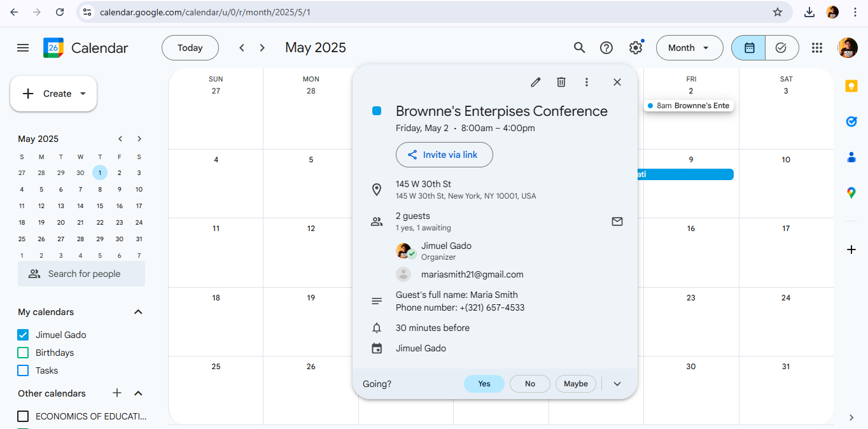
Task: Click the search magnifier icon
Action: click(x=579, y=48)
